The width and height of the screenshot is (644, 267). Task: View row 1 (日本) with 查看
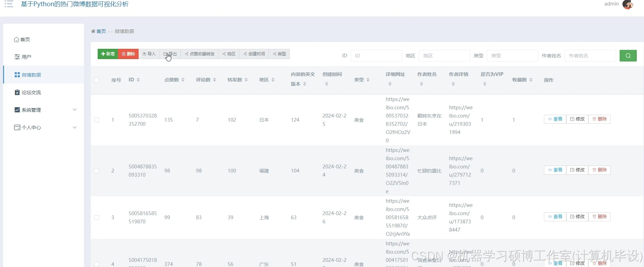pos(555,119)
